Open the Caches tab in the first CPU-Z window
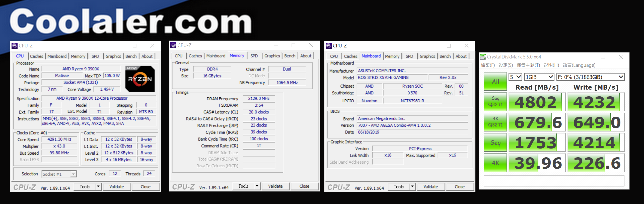Viewport: 644px width, 204px height. [37, 56]
